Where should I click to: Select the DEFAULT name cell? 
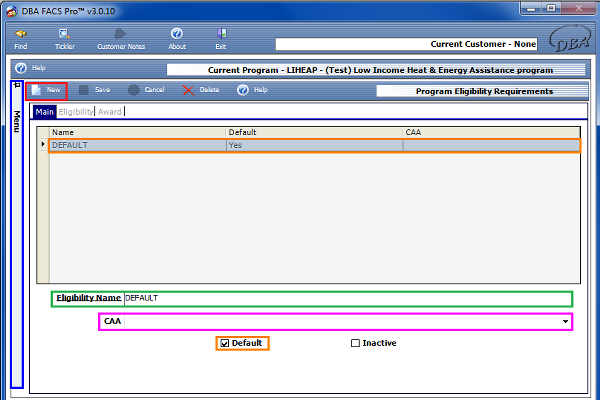tap(137, 145)
